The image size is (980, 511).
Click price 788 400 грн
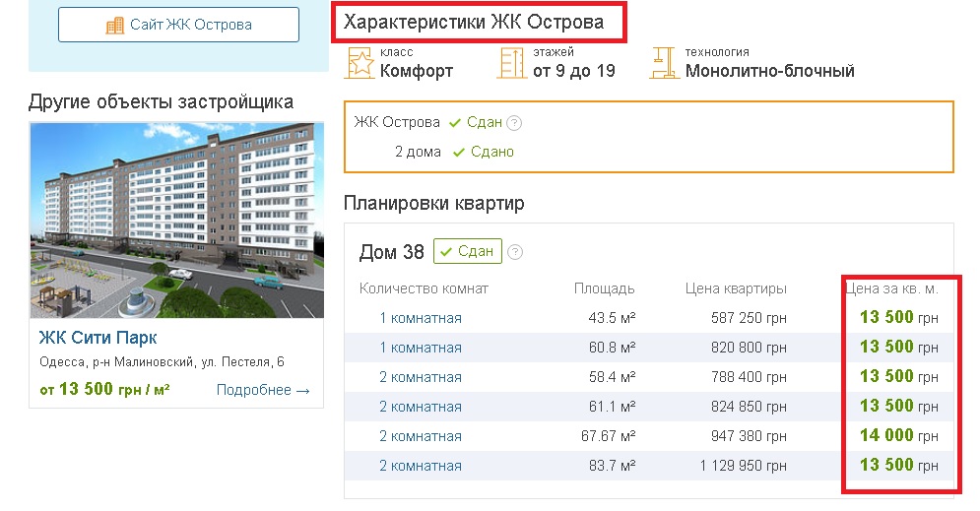749,377
